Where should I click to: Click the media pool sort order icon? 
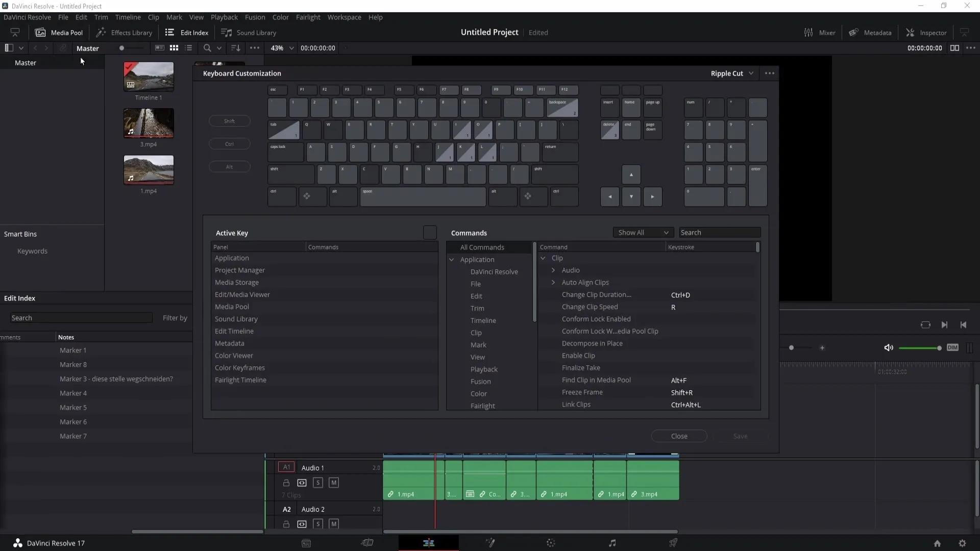click(x=236, y=48)
